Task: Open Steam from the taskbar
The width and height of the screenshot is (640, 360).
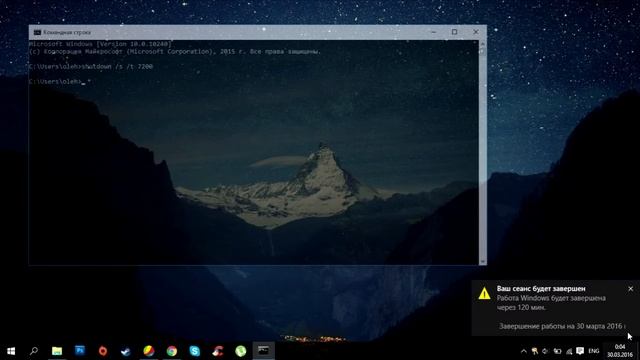Action: (125, 351)
